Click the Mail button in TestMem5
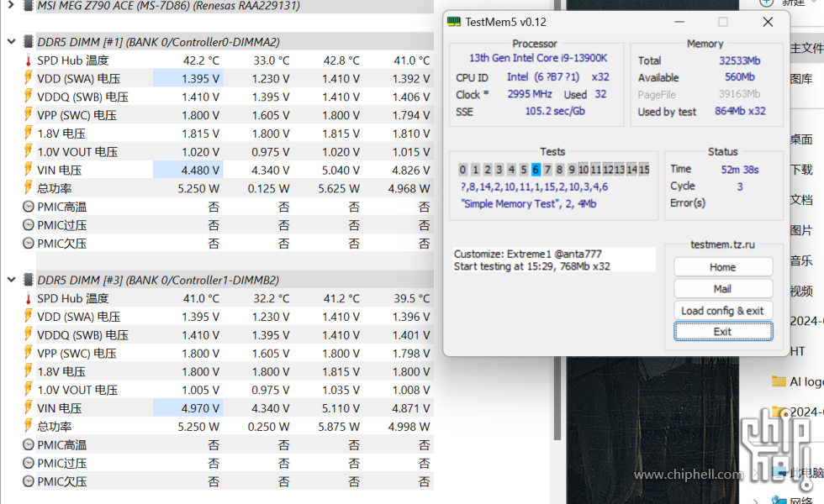Viewport: 824px width, 504px height. click(x=723, y=289)
